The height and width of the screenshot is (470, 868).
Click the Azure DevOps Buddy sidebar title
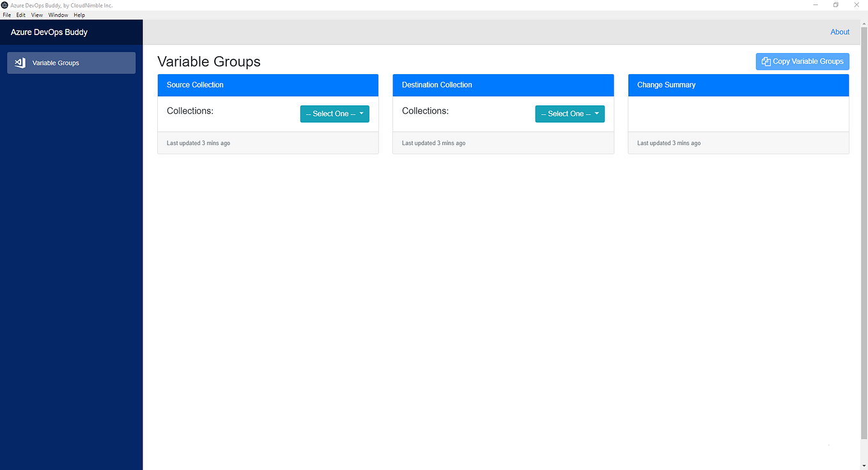point(49,32)
